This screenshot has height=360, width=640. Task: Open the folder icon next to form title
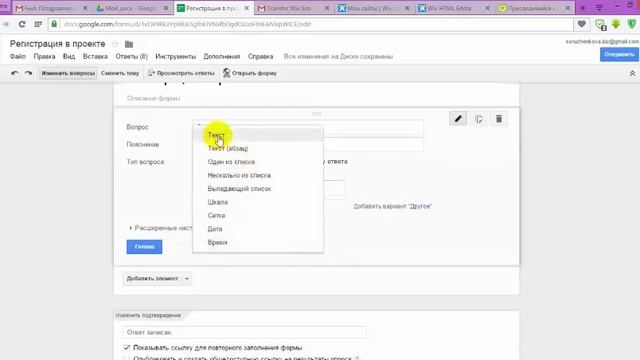(129, 44)
